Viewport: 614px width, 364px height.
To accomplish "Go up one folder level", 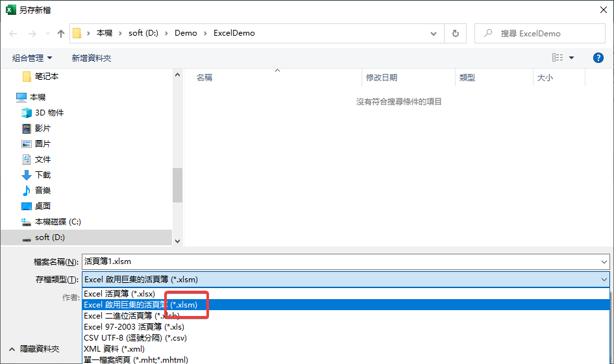I will 61,34.
